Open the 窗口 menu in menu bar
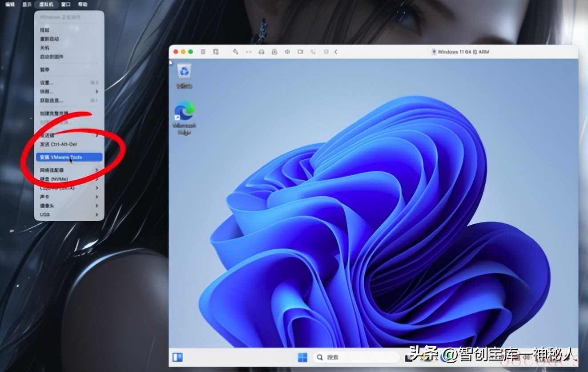Viewport: 588px width, 372px height. tap(66, 4)
